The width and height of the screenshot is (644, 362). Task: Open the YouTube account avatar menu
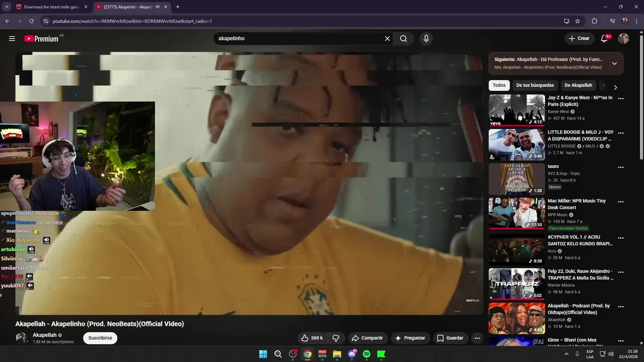[623, 39]
